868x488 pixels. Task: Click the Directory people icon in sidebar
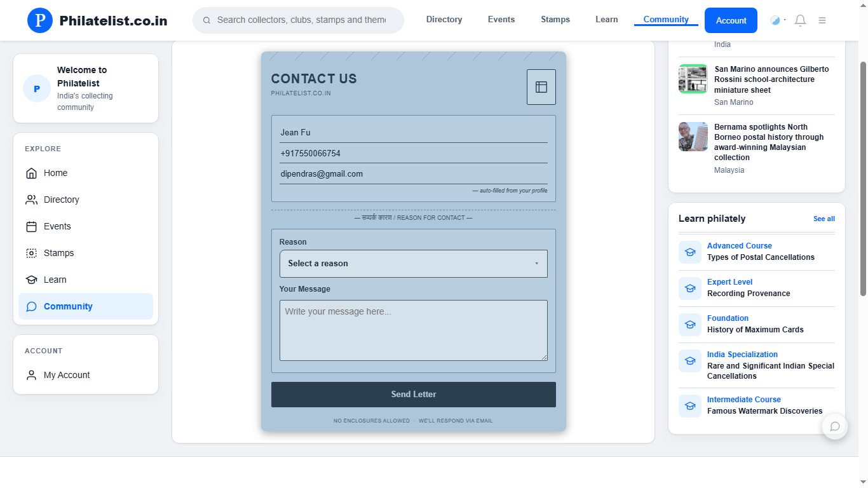(x=31, y=200)
